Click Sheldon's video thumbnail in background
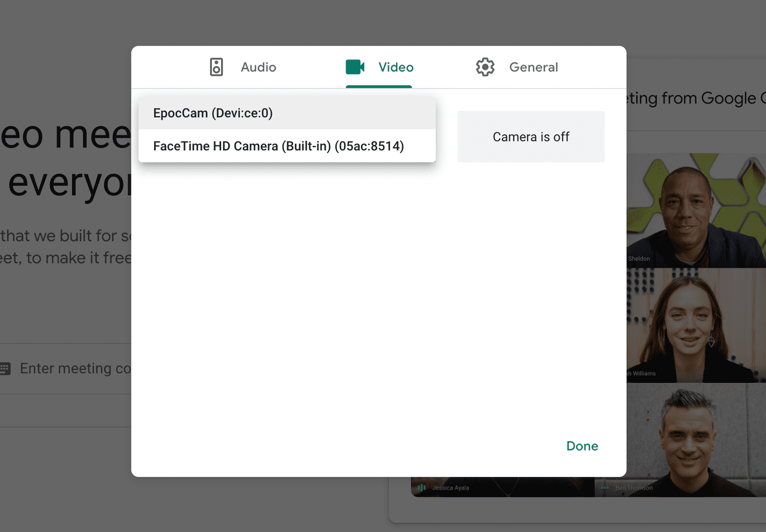Image resolution: width=766 pixels, height=532 pixels. 696,210
